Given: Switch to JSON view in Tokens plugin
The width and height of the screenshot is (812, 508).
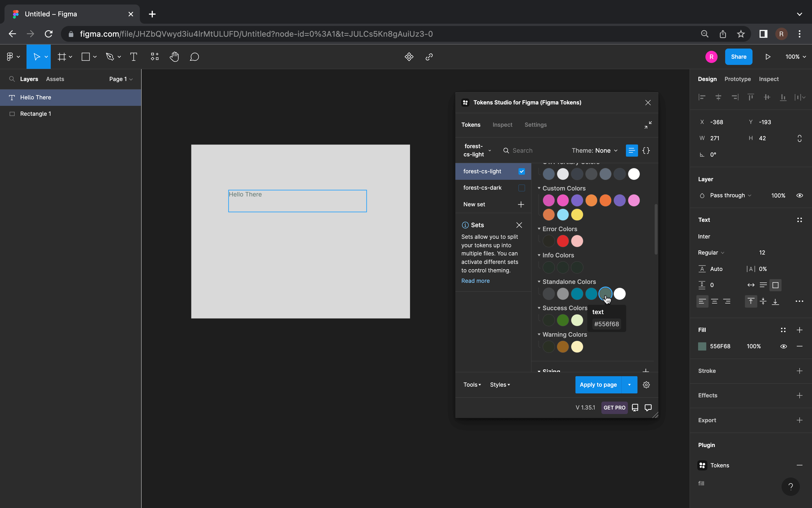Looking at the screenshot, I should [646, 150].
